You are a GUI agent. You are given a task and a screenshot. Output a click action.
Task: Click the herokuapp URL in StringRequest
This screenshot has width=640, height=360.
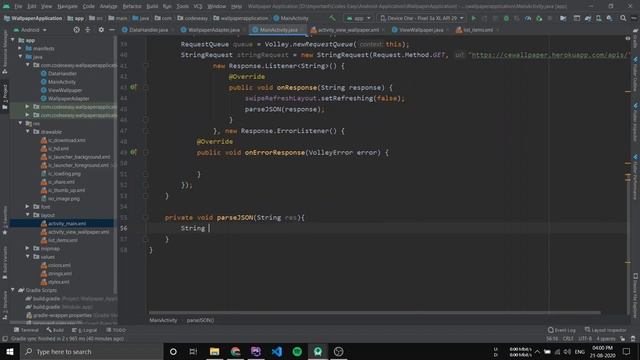(x=549, y=55)
